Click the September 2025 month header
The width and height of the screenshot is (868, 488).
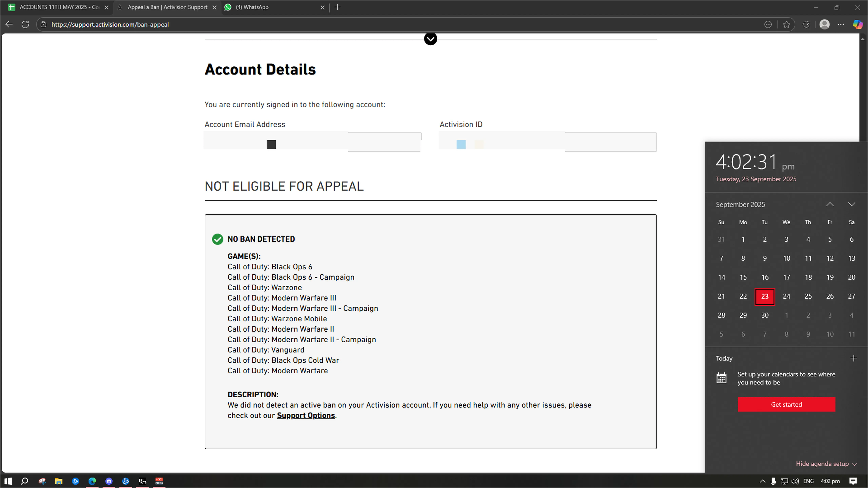(x=740, y=204)
